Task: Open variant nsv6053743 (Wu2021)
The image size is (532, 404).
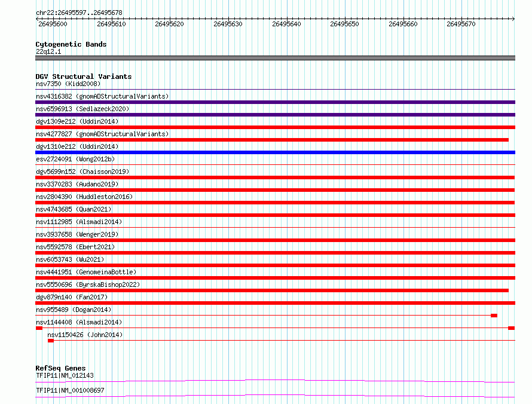Action: point(70,259)
